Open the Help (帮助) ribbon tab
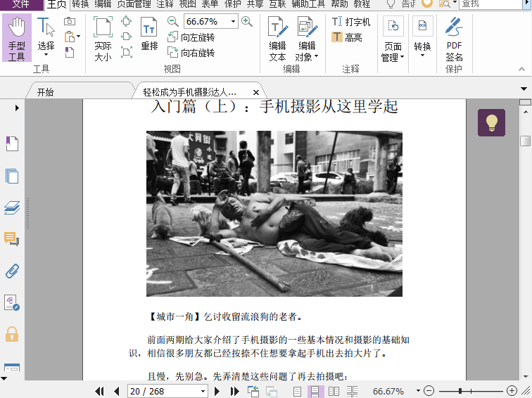 [340, 4]
